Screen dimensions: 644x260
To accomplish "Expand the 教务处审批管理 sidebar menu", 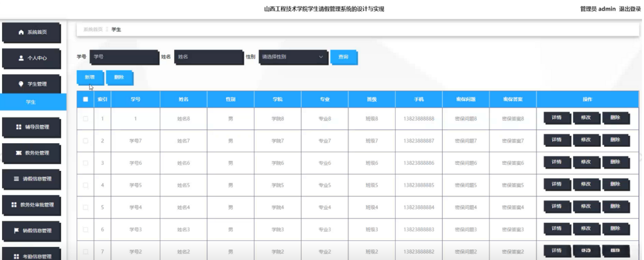I will 32,205.
